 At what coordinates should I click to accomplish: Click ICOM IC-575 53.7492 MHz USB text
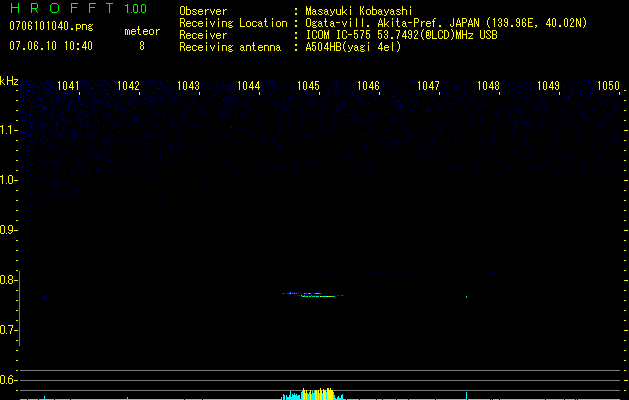(x=401, y=35)
